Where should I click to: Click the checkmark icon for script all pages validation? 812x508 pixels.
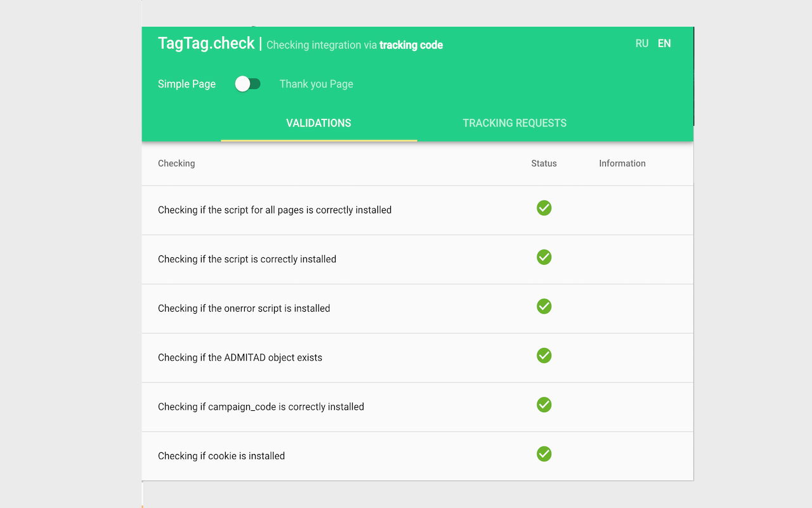544,208
